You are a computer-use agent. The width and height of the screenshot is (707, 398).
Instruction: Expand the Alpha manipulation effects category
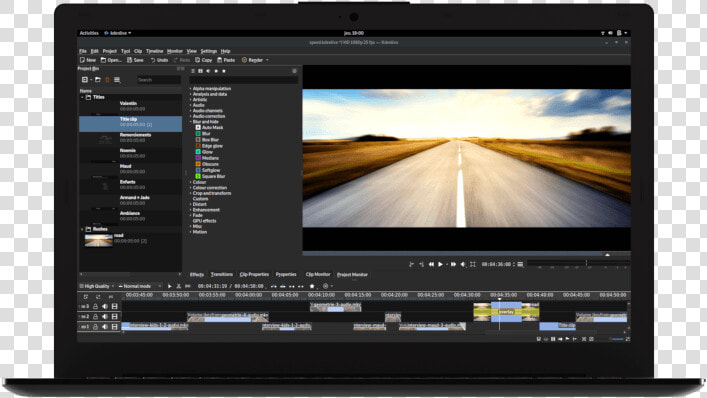(191, 89)
